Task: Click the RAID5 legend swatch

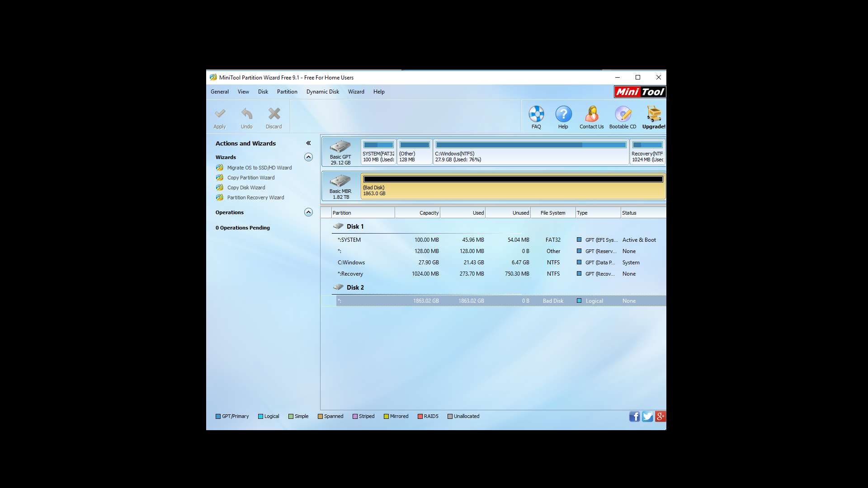Action: tap(420, 417)
